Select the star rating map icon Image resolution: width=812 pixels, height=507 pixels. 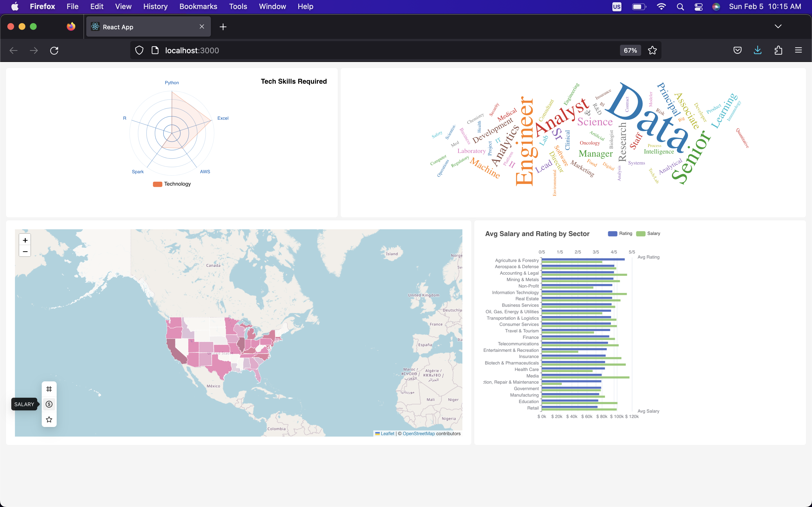[49, 419]
